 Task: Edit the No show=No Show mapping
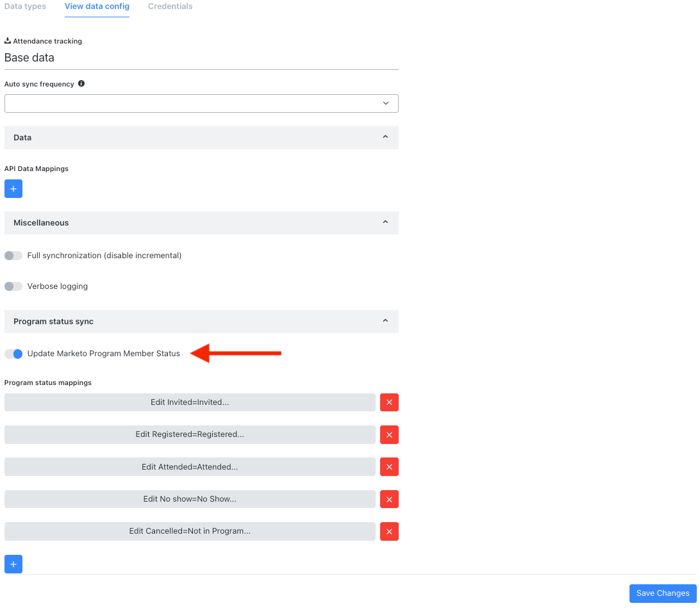point(190,499)
